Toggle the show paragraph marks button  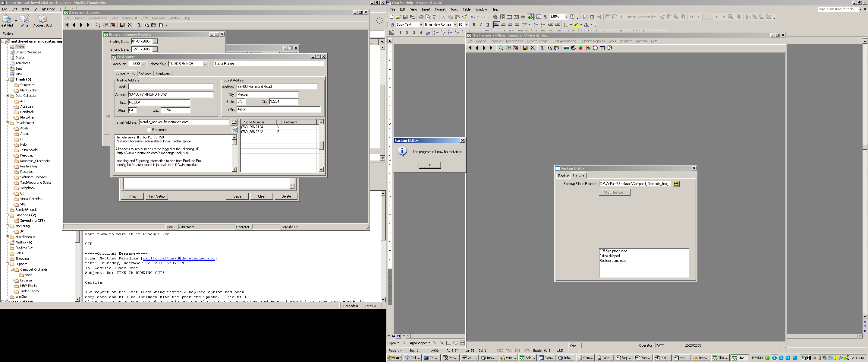545,17
